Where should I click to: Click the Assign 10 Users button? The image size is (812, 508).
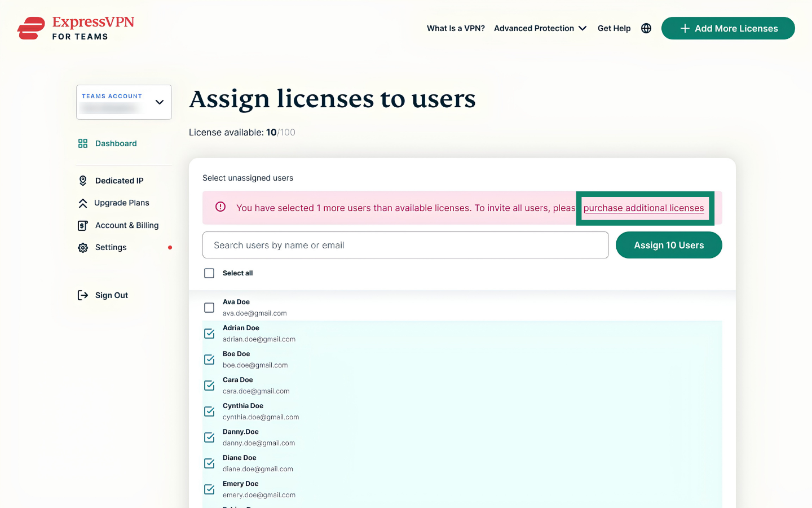(x=669, y=245)
